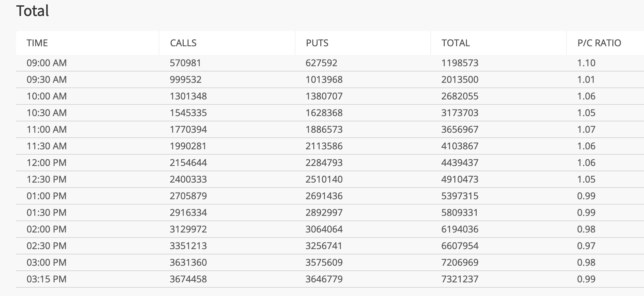Image resolution: width=644 pixels, height=296 pixels.
Task: Click the CALLS column header
Action: pos(183,43)
